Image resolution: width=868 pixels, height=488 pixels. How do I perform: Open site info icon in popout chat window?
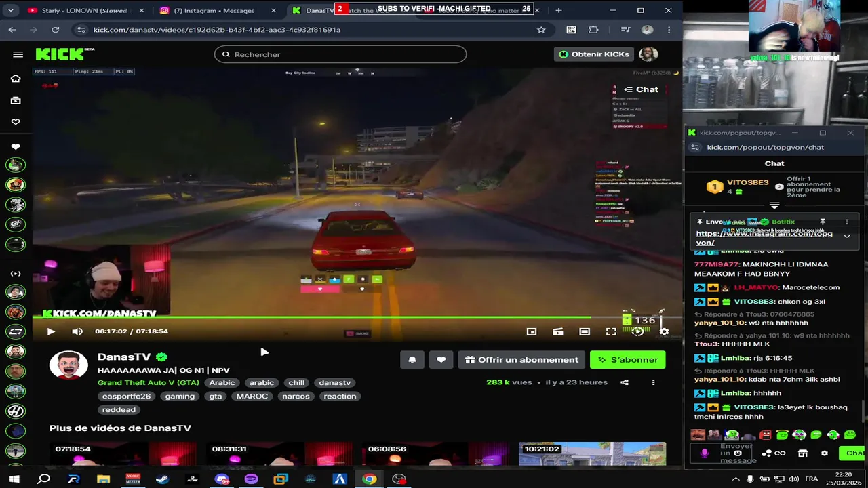pyautogui.click(x=694, y=147)
